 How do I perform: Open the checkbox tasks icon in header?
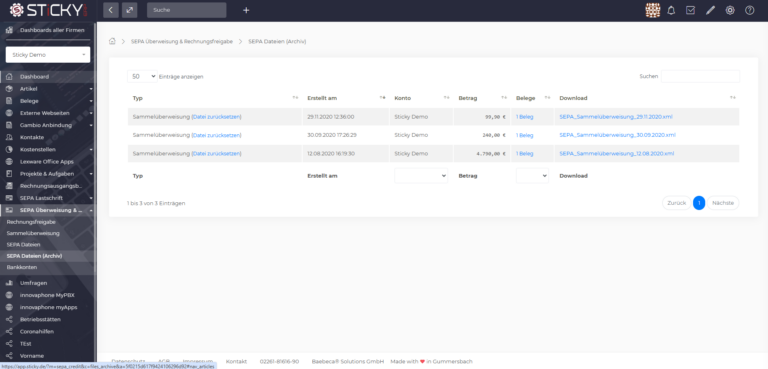tap(691, 10)
